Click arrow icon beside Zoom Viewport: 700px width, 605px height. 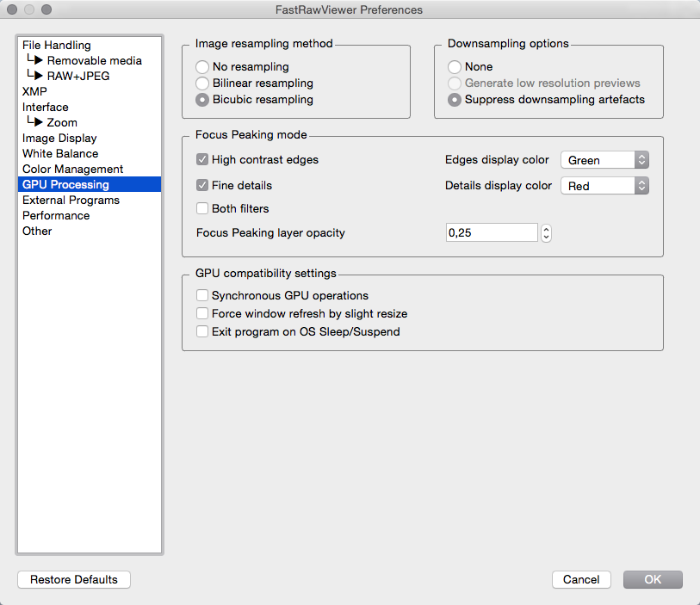pos(34,120)
